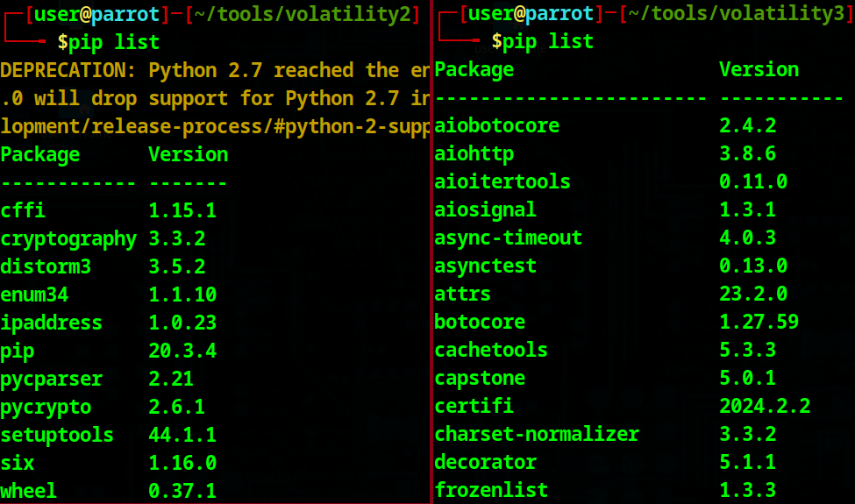Select the asynctest package name

pos(485,267)
